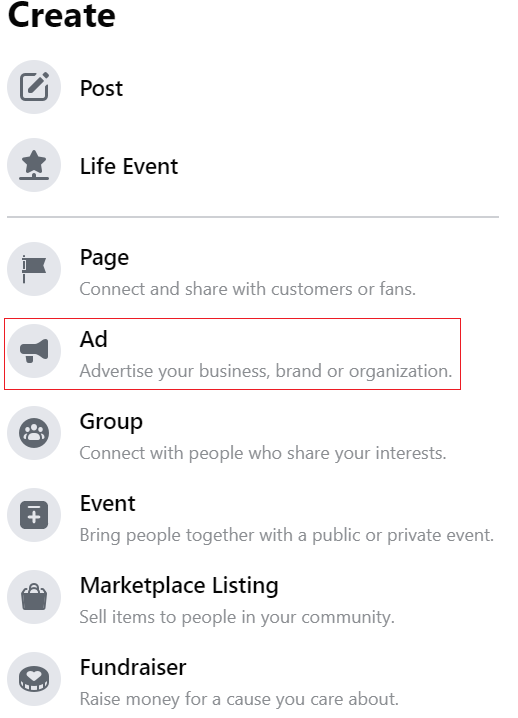Select the "Life Event" label
The width and height of the screenshot is (518, 718).
(x=129, y=166)
